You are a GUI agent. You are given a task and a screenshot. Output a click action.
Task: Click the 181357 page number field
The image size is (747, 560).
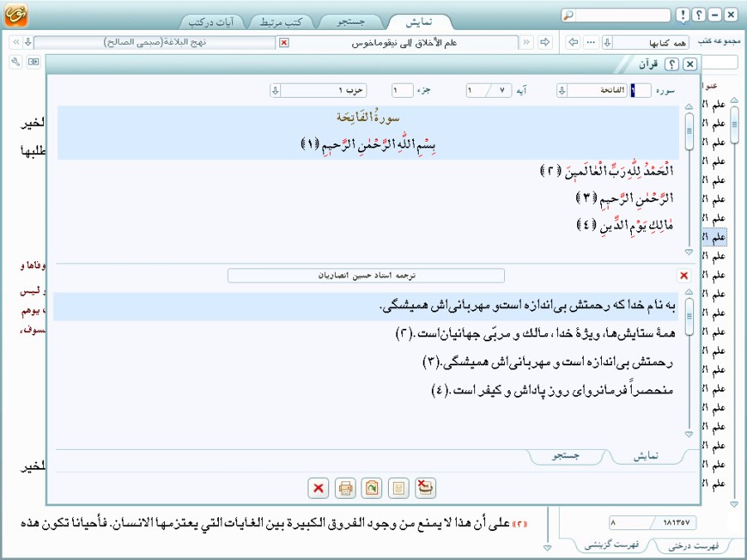tap(652, 523)
